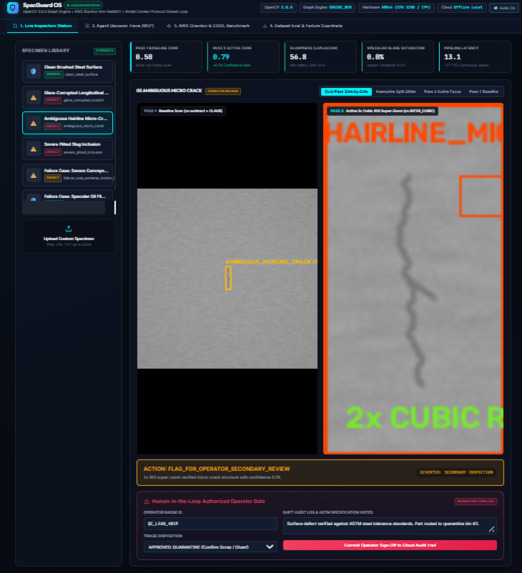Click the specimen library scrollbar thumb
The height and width of the screenshot is (573, 522).
(115, 208)
